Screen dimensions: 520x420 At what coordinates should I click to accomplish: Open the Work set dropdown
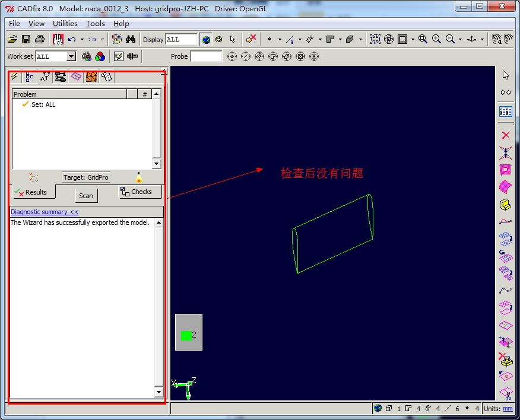coord(71,56)
